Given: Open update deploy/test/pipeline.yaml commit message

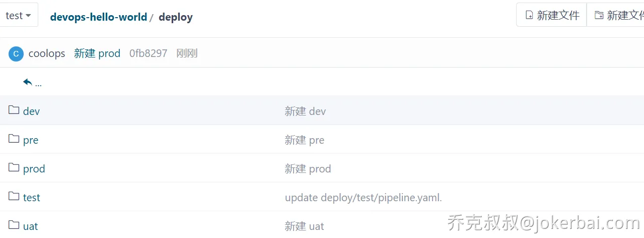Looking at the screenshot, I should (x=364, y=198).
